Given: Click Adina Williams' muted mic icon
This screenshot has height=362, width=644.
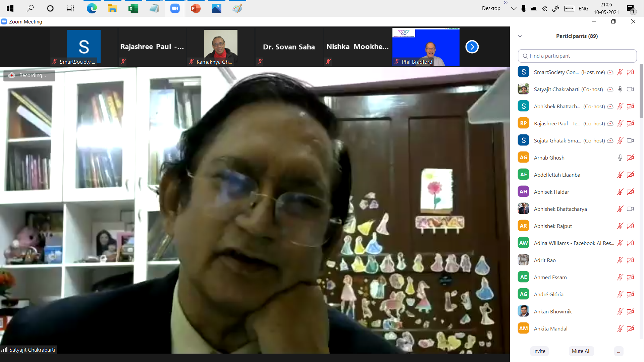Looking at the screenshot, I should [620, 243].
